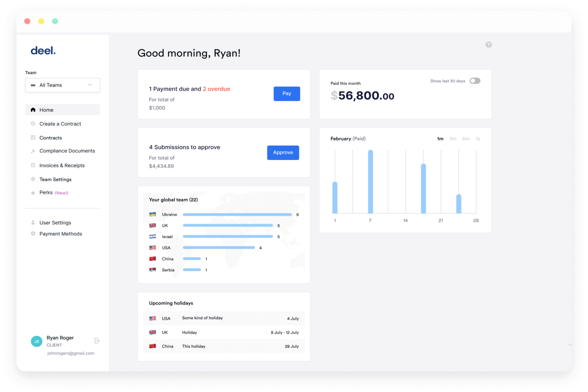Open Team Settings via the gear icon

(x=33, y=179)
